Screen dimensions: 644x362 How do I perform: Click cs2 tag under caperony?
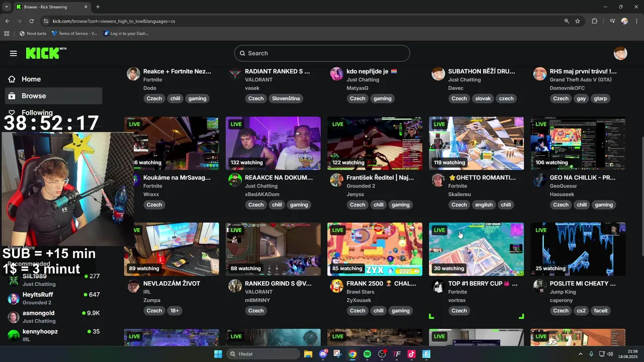point(581,311)
